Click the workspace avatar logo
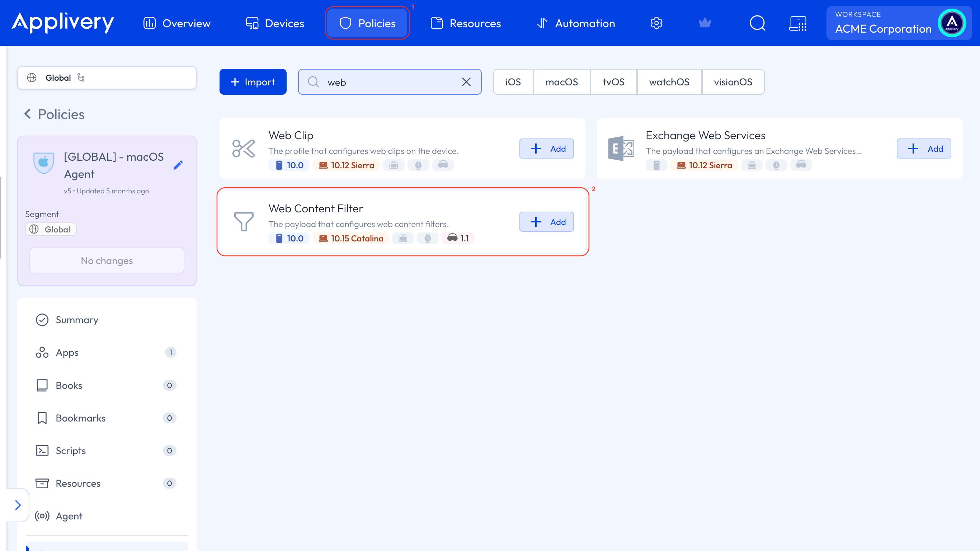The image size is (980, 551). (952, 23)
